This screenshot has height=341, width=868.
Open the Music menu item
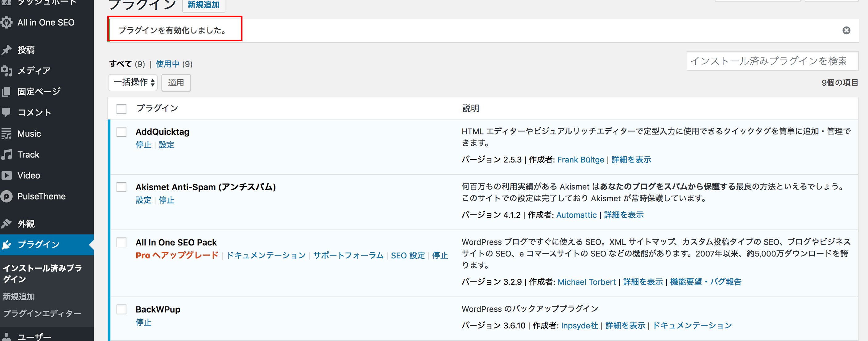[29, 134]
